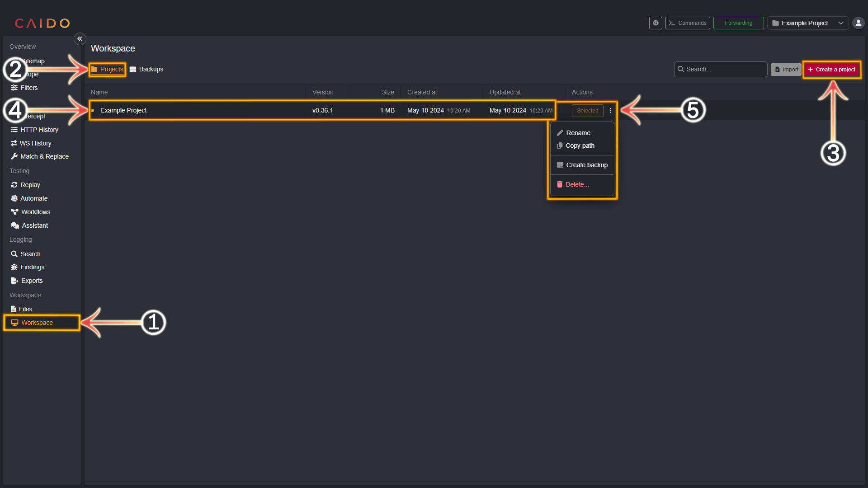Choose Copy path from the context menu

click(582, 145)
